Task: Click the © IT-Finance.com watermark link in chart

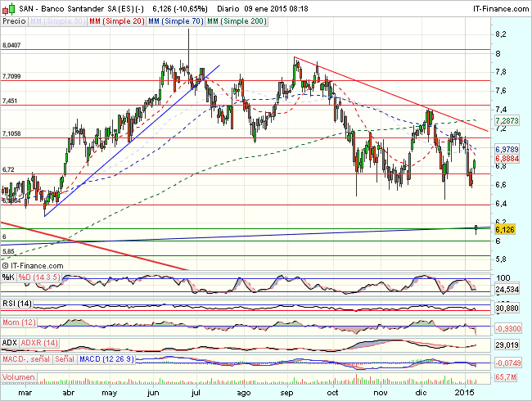Action: (33, 266)
